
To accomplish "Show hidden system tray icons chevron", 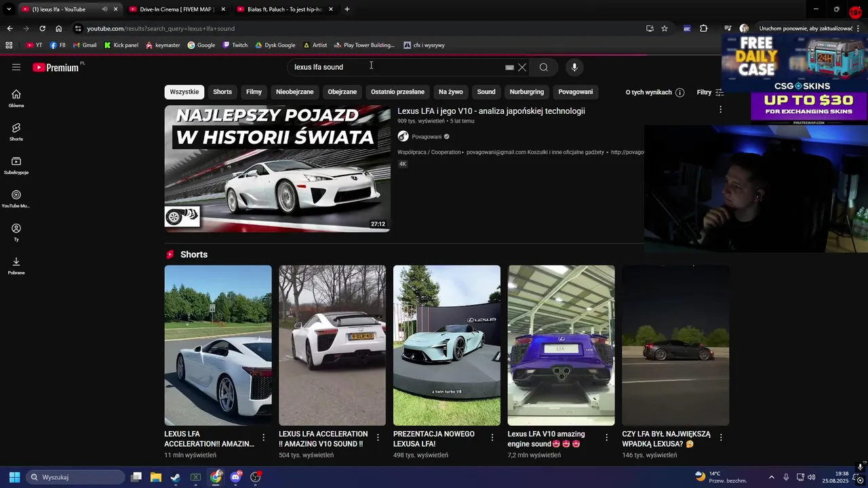I will point(771,477).
